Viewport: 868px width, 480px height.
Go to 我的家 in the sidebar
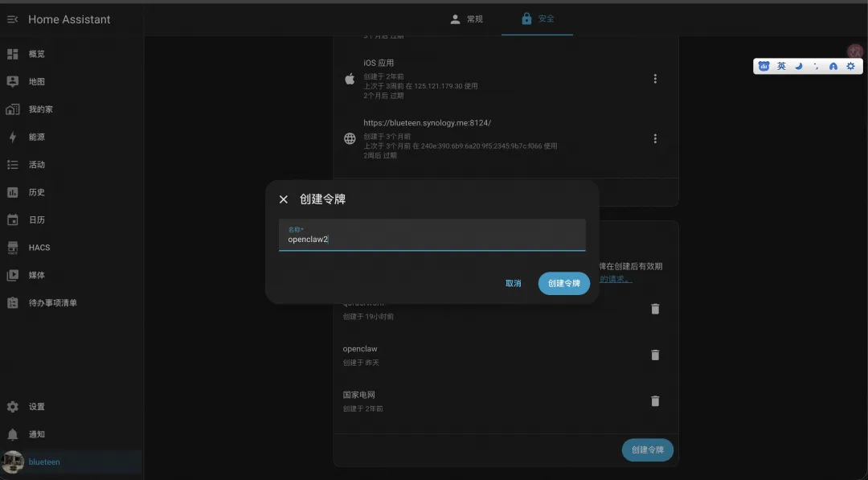(71, 109)
